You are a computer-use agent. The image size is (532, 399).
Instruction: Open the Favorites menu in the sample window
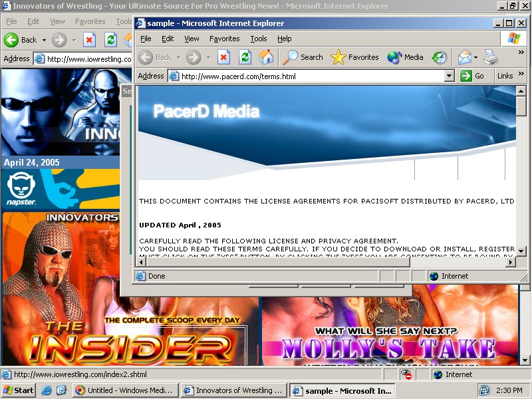click(225, 39)
